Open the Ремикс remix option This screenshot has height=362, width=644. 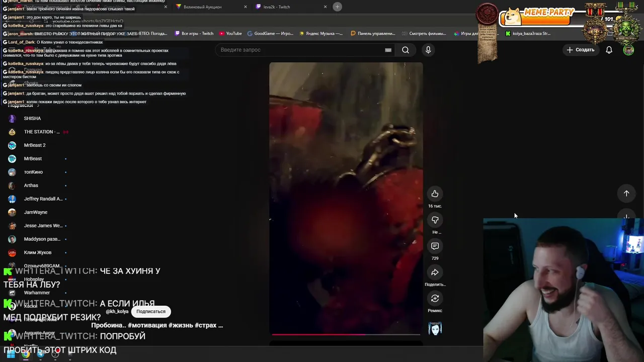[435, 299]
